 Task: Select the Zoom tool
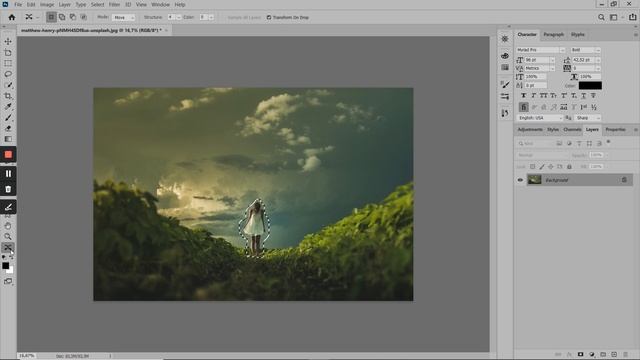pos(8,236)
